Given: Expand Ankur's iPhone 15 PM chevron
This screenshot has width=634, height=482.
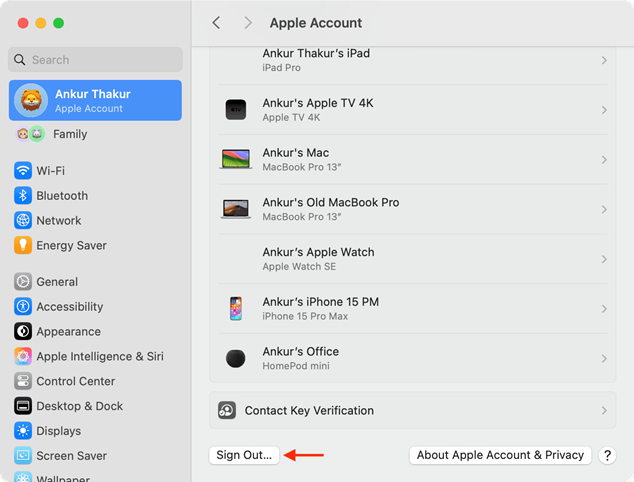Looking at the screenshot, I should click(604, 309).
